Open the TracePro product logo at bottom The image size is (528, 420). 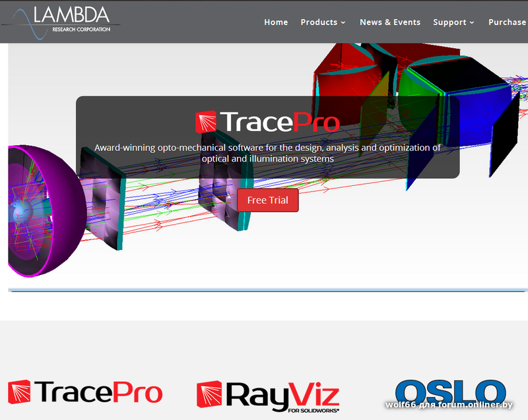(85, 392)
